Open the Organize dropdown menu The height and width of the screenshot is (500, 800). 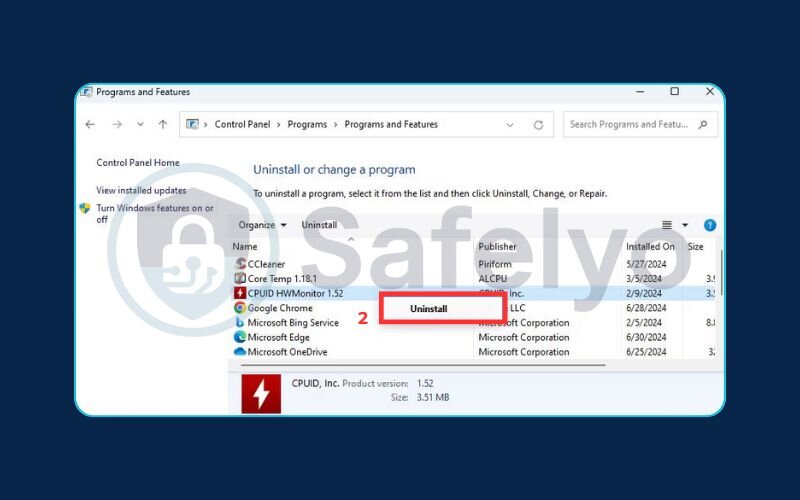(262, 225)
